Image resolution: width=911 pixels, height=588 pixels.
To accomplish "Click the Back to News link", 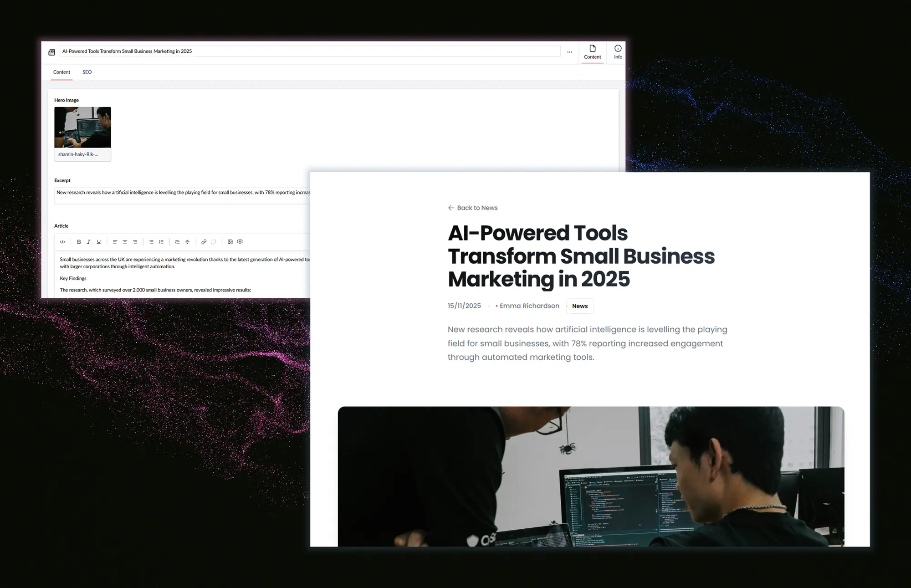I will [473, 208].
